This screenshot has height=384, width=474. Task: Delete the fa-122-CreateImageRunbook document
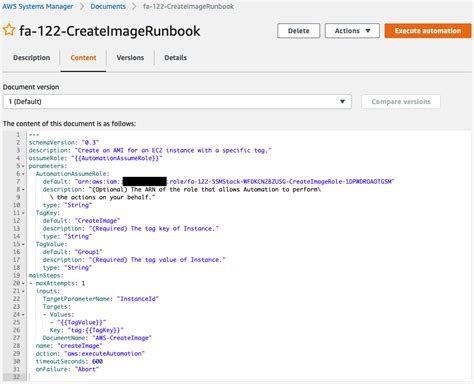pos(298,31)
